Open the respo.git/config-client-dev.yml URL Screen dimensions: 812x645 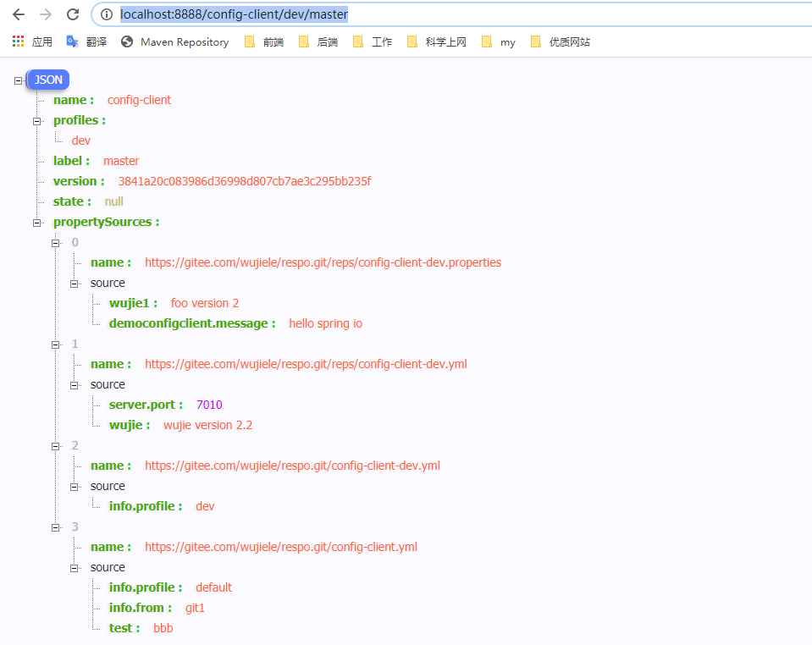[x=293, y=466]
